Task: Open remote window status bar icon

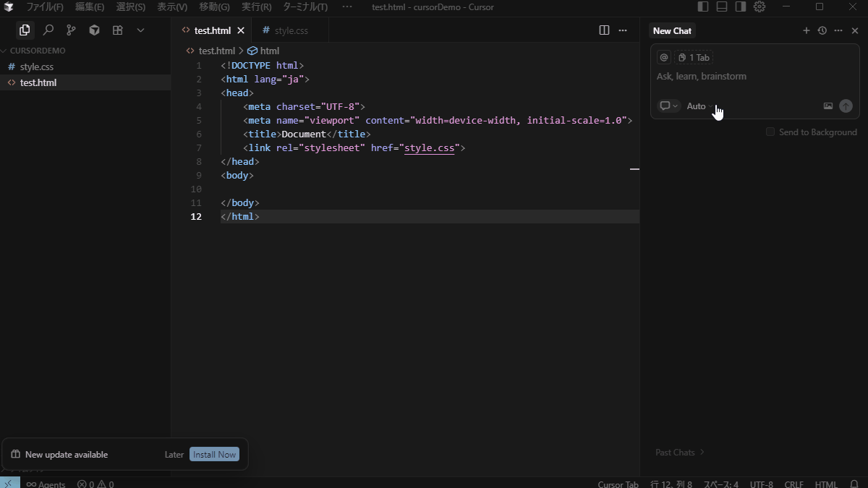Action: [9, 483]
